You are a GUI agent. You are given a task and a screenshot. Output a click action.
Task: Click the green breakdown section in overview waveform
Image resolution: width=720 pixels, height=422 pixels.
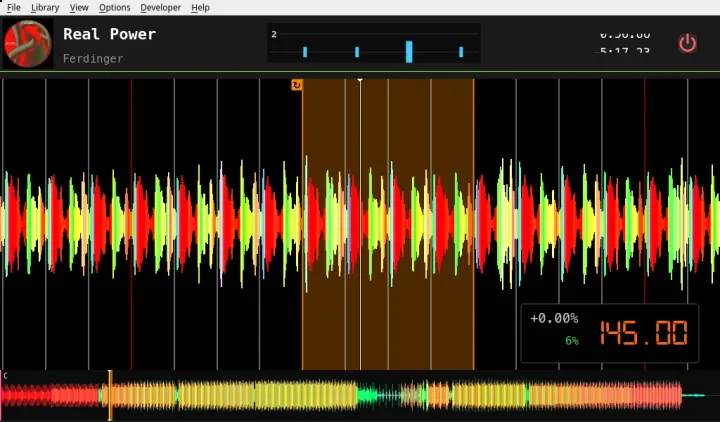367,395
